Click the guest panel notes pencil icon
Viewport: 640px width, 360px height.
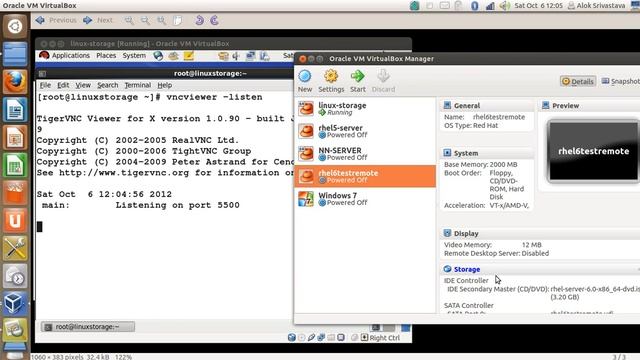coord(189,56)
